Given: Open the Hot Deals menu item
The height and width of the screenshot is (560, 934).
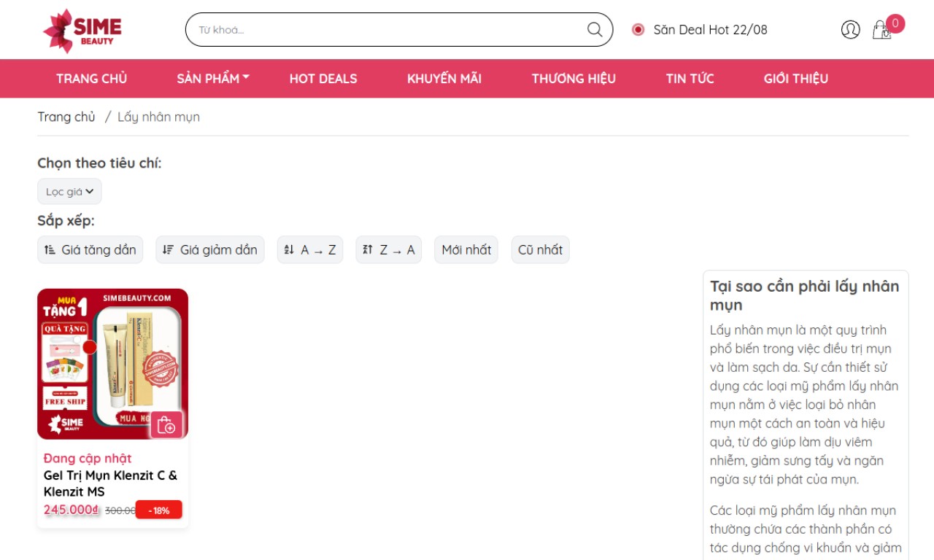Looking at the screenshot, I should point(323,79).
